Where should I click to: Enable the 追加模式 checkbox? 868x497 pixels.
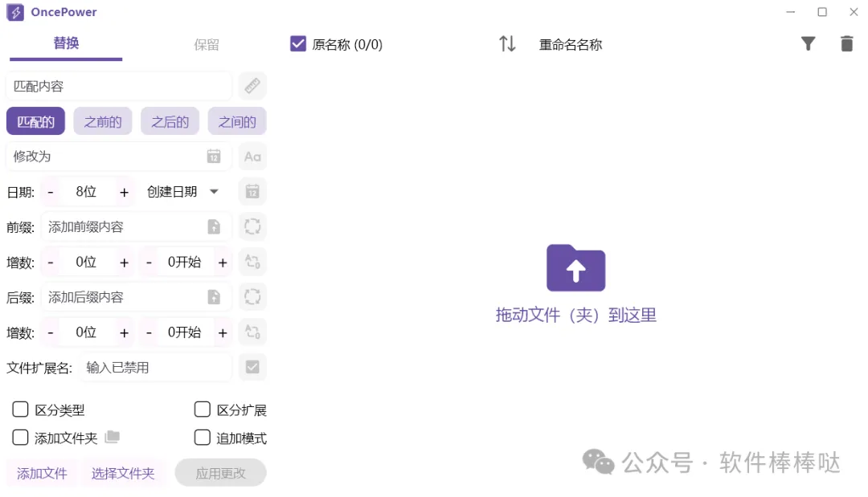[x=202, y=438]
